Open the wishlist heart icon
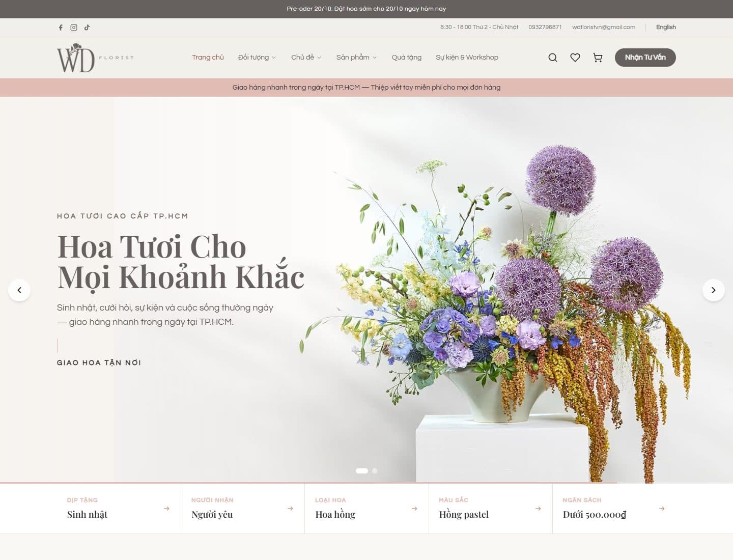733x560 pixels. [x=575, y=58]
